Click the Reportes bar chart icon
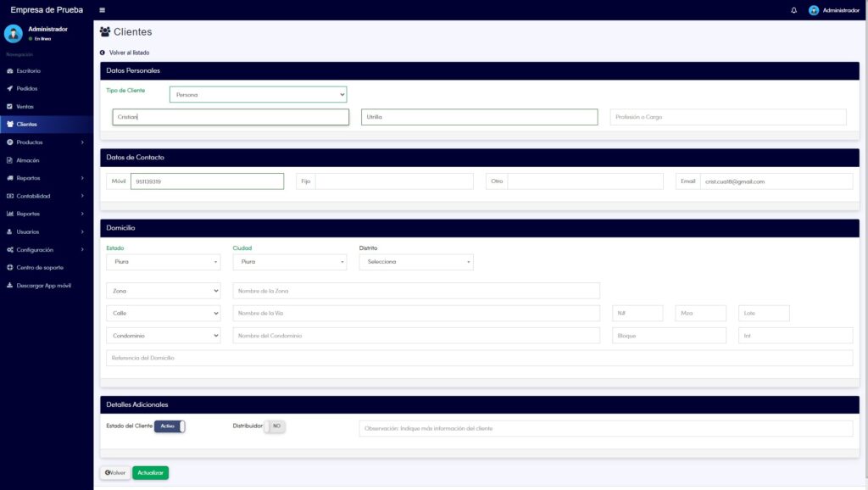 (x=9, y=214)
